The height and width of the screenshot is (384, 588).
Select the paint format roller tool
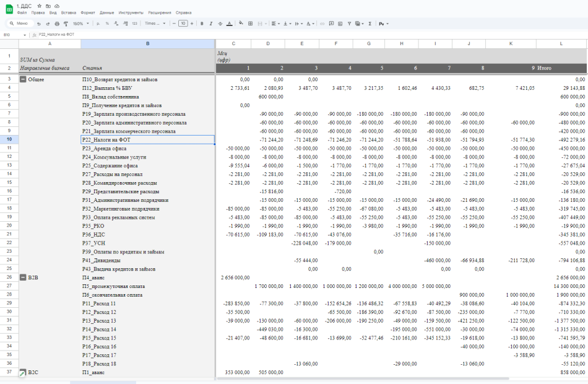66,24
